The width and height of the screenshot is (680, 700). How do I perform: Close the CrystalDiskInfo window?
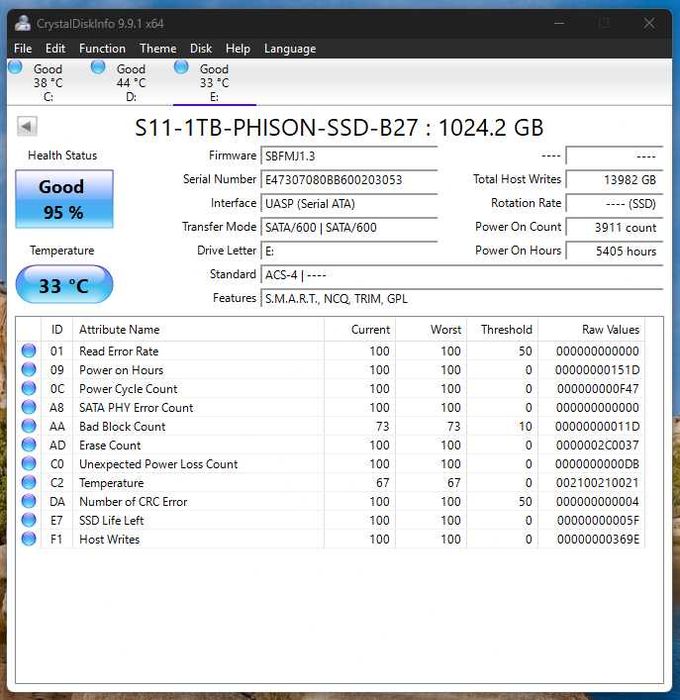(649, 23)
